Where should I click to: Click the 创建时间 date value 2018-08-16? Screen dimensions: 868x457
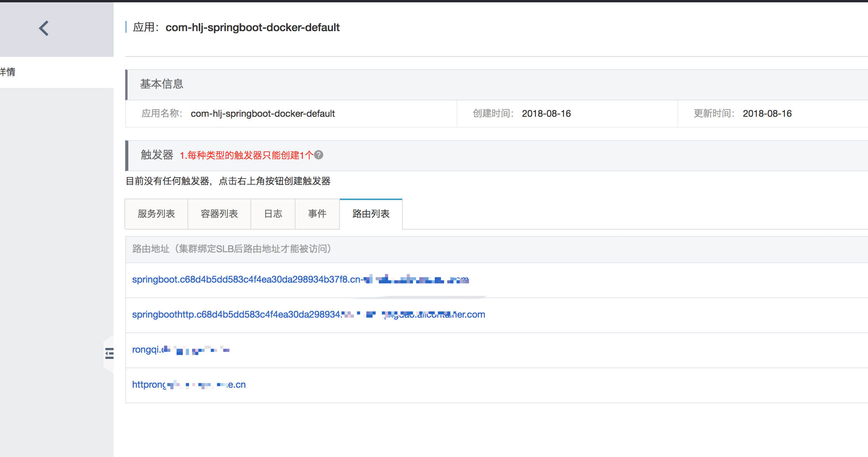pyautogui.click(x=546, y=114)
